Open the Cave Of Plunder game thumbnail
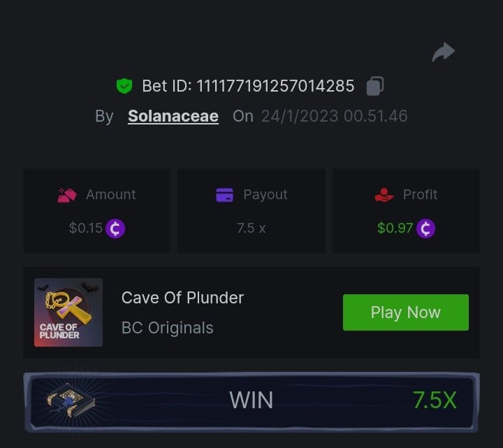This screenshot has width=503, height=448. click(68, 312)
